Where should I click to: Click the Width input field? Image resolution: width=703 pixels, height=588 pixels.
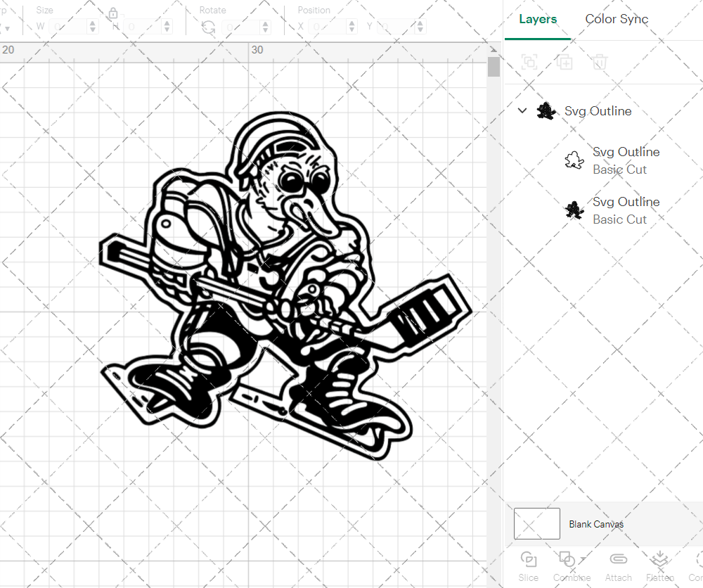(68, 27)
